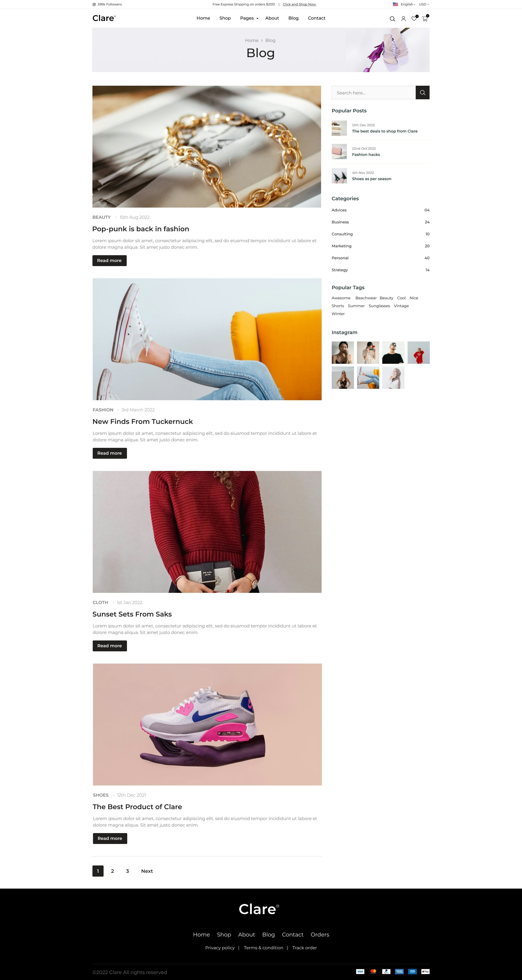Click the Instagram followers icon

coord(94,5)
